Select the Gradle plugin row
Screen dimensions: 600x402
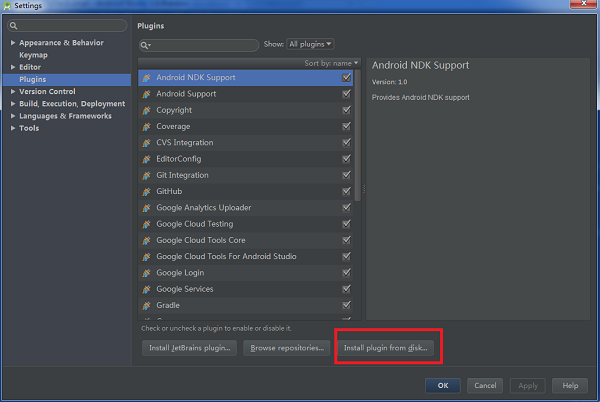(x=246, y=305)
